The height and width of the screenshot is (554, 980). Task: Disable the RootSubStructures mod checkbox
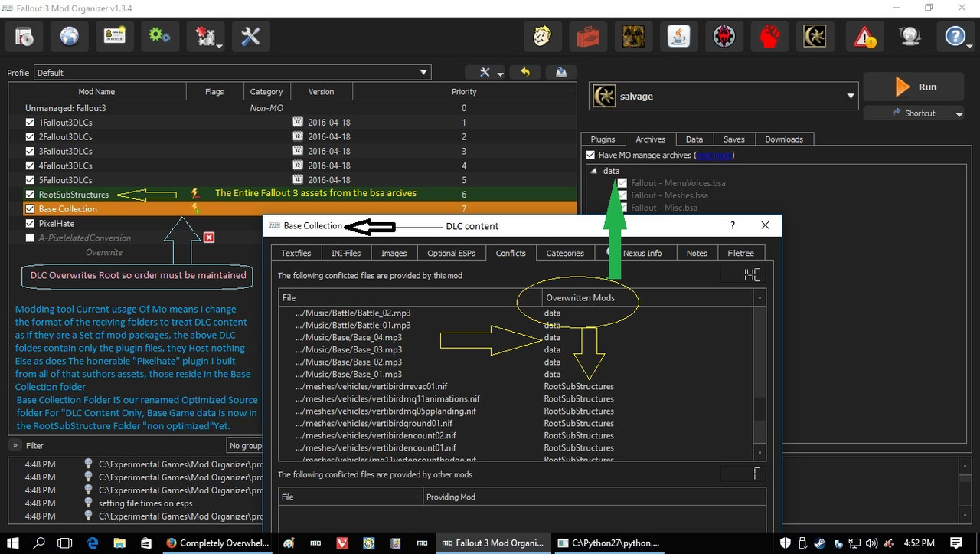coord(30,195)
